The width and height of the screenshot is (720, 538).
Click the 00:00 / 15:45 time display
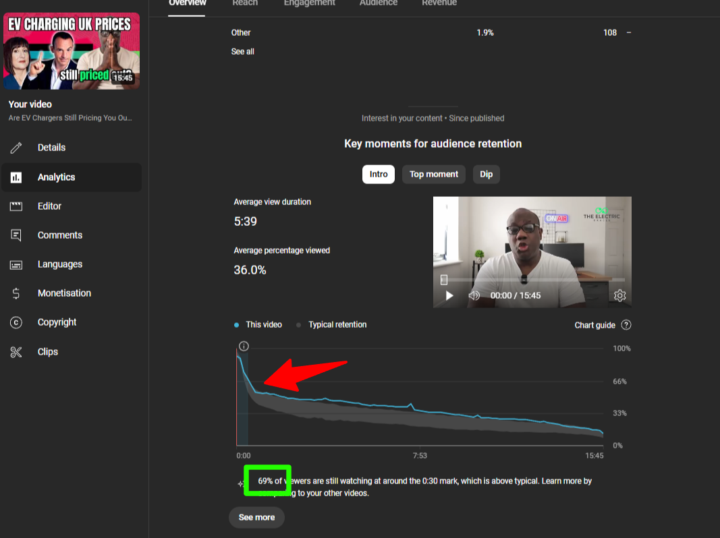point(515,296)
